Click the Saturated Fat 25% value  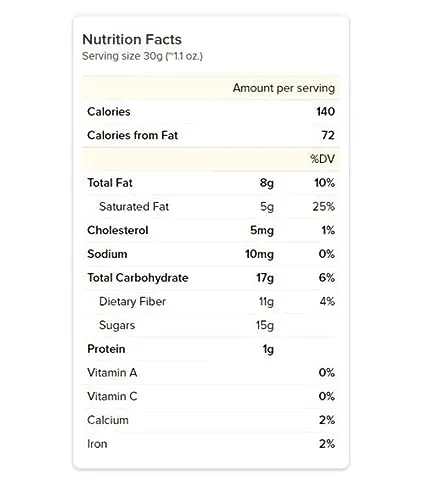coord(324,207)
